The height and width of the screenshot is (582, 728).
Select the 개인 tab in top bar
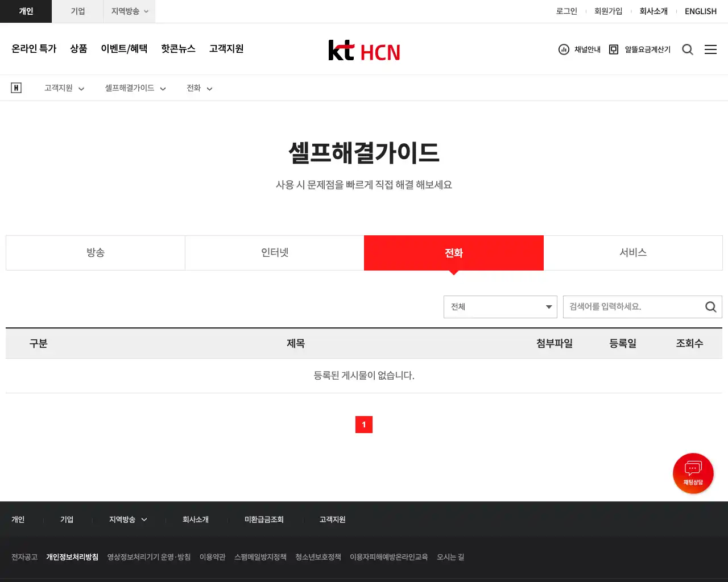click(x=26, y=11)
